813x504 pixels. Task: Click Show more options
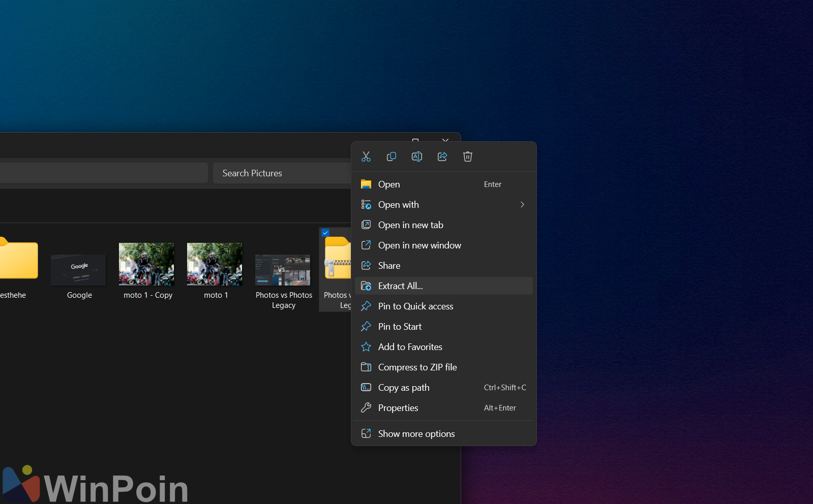416,434
